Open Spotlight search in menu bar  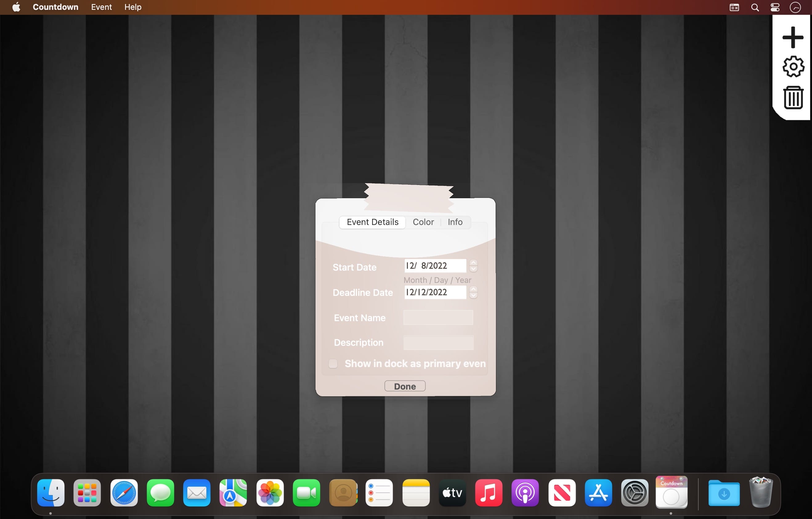755,7
